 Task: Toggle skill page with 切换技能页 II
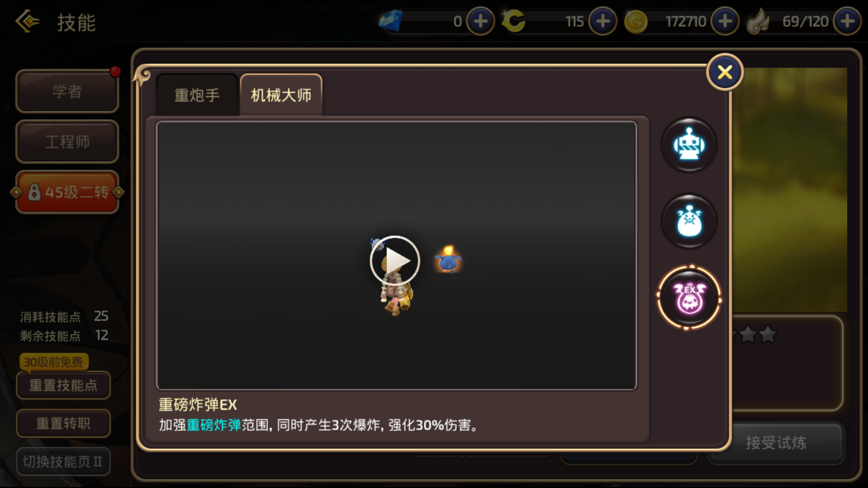(x=63, y=461)
